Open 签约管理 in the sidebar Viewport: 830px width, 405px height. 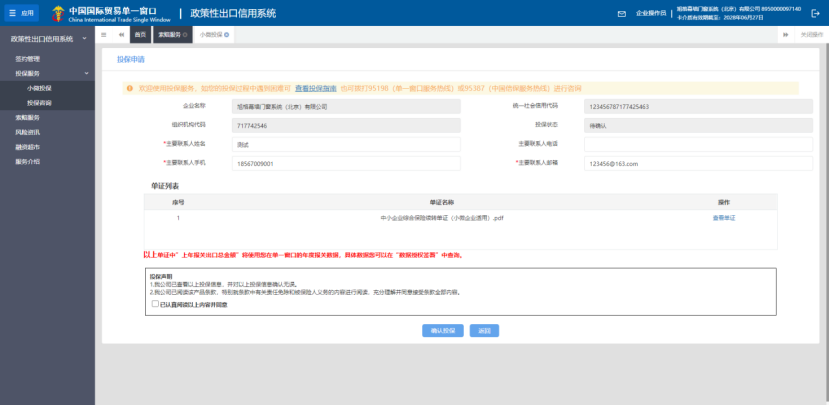click(x=28, y=59)
